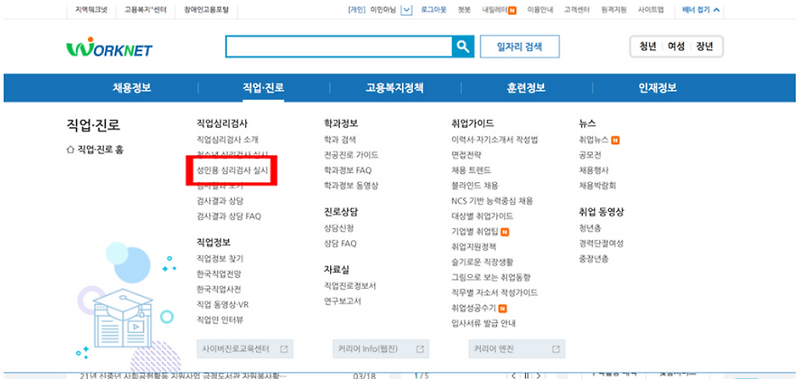The height and width of the screenshot is (379, 800).
Task: Open 성인용 심리검사 실시 link
Action: pos(232,170)
